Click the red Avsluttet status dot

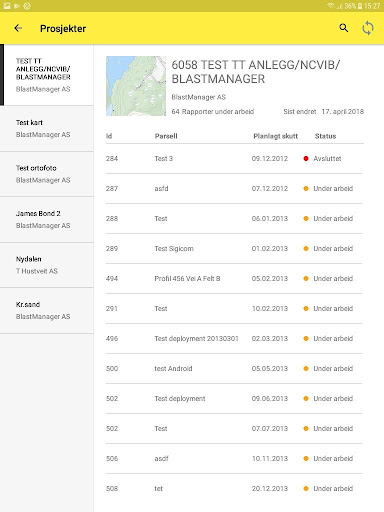(x=306, y=159)
